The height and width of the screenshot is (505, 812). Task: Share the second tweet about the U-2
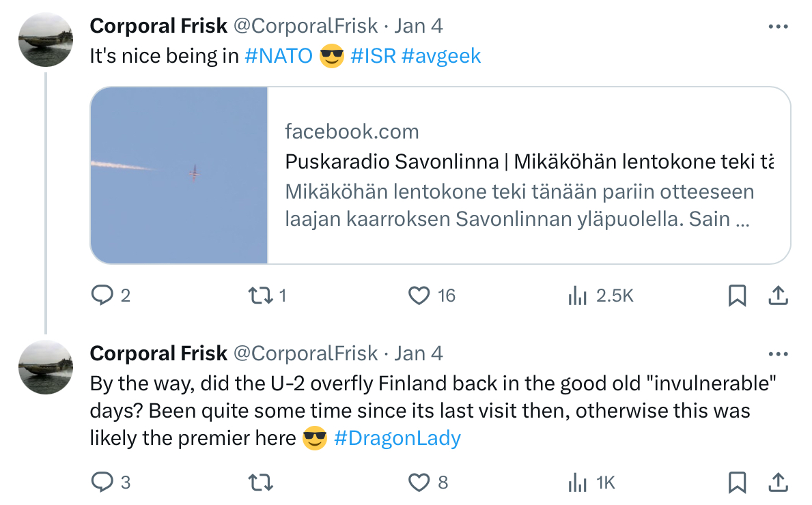(x=779, y=482)
